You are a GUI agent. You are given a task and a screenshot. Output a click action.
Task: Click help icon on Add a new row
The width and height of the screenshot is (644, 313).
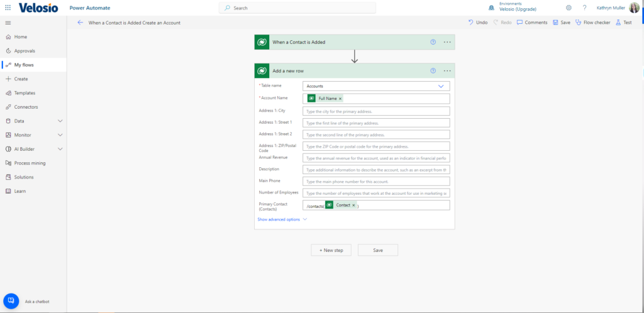(x=433, y=70)
